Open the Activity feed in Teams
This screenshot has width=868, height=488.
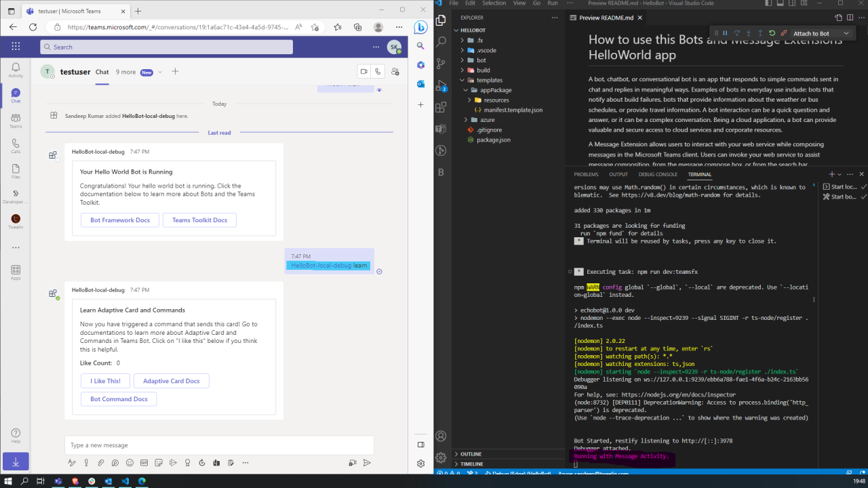[x=15, y=70]
